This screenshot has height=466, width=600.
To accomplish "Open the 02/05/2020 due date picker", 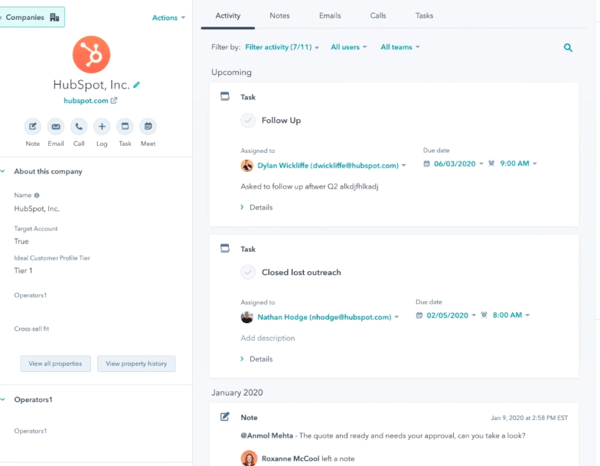I will click(451, 315).
